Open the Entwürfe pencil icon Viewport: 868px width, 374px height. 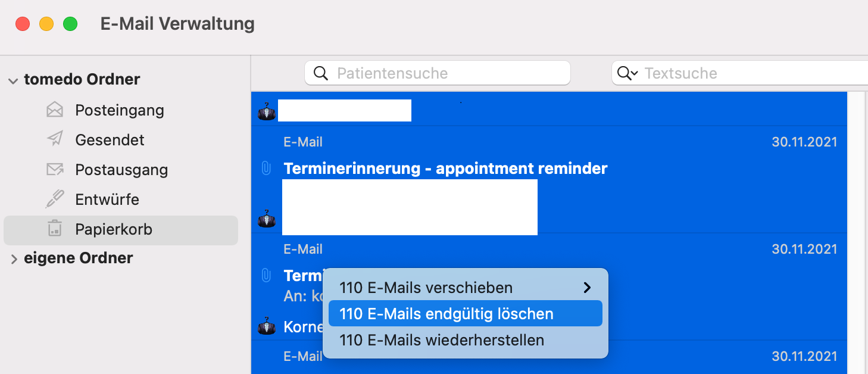click(55, 200)
